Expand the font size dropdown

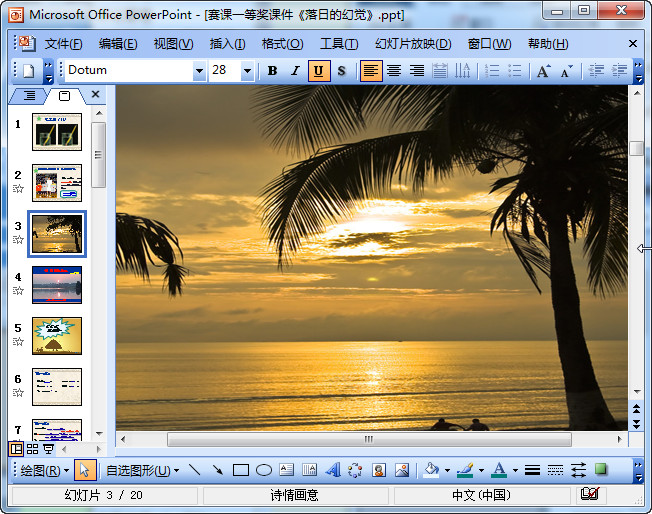[x=247, y=71]
